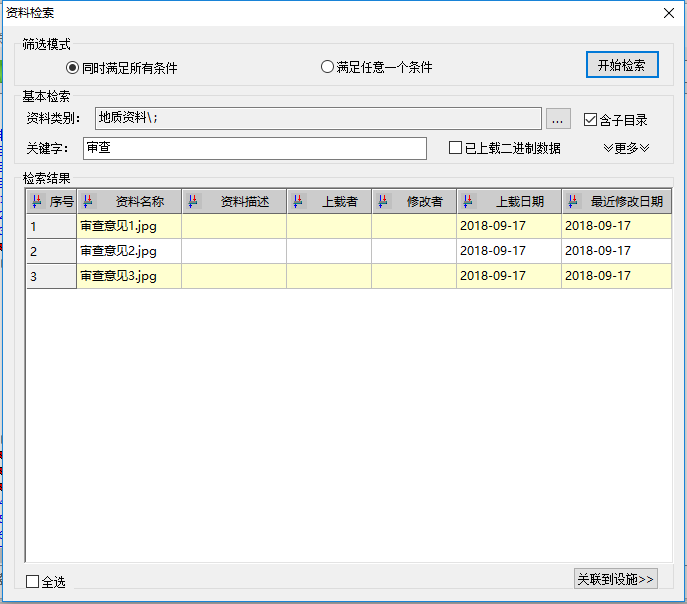Open category browser with ... button
Image resolution: width=687 pixels, height=604 pixels.
pos(558,119)
